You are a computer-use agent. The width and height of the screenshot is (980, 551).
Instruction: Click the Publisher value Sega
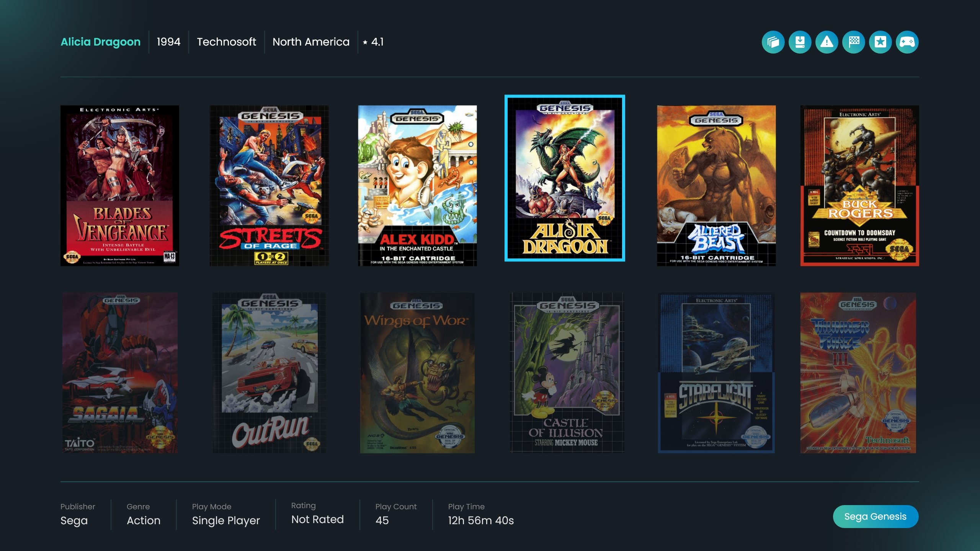click(x=74, y=520)
